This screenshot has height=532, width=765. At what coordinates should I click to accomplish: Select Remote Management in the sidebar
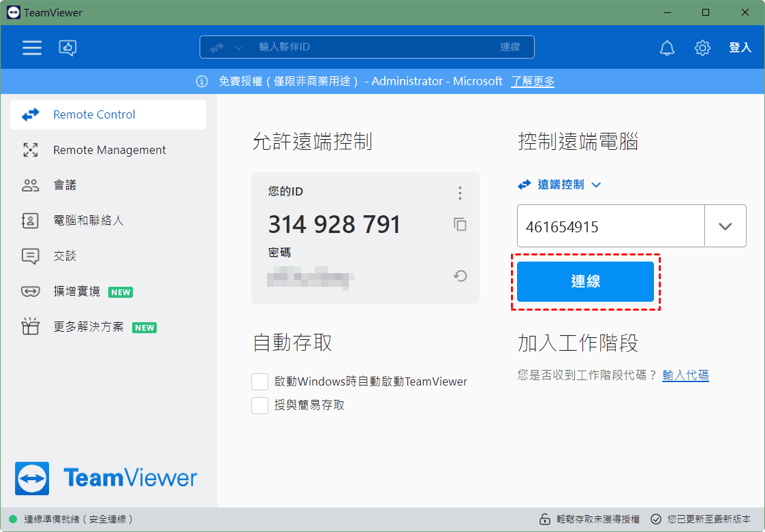(109, 150)
